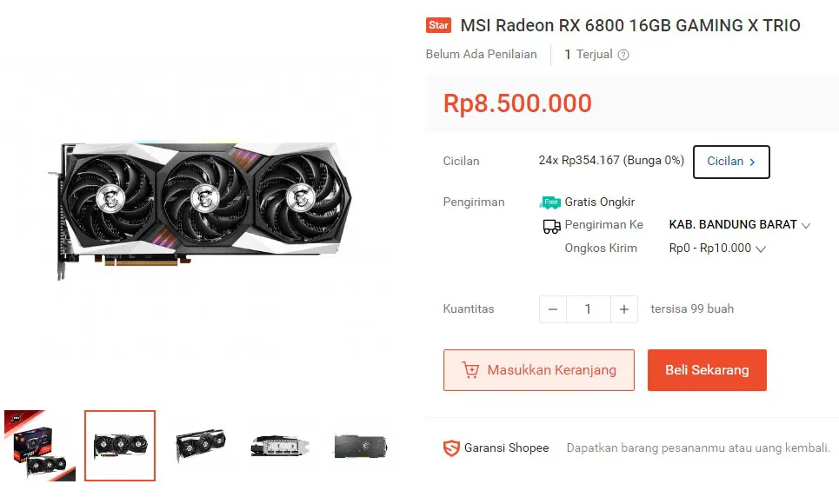The width and height of the screenshot is (839, 504).
Task: Select the highlighted front-view GPU thumbnail
Action: [120, 446]
